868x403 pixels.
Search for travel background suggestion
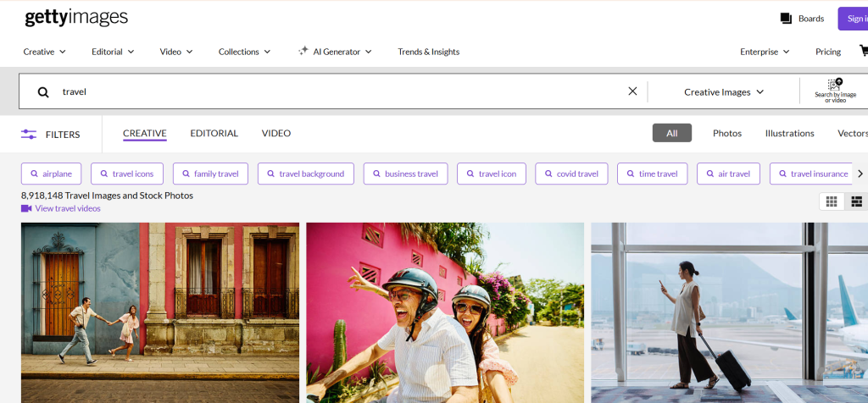(305, 174)
